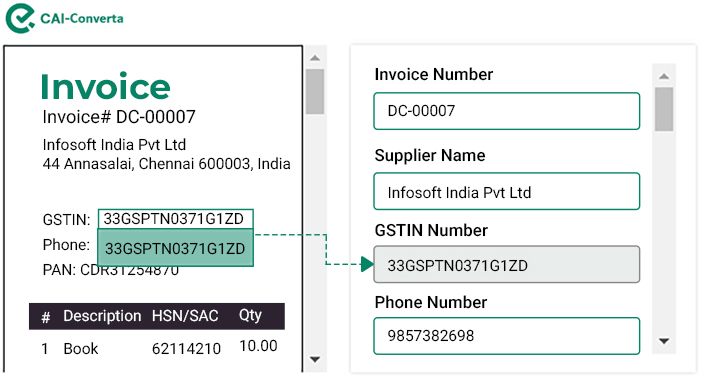The height and width of the screenshot is (377, 704).
Task: Click the form panel scroll down arrow
Action: (664, 342)
